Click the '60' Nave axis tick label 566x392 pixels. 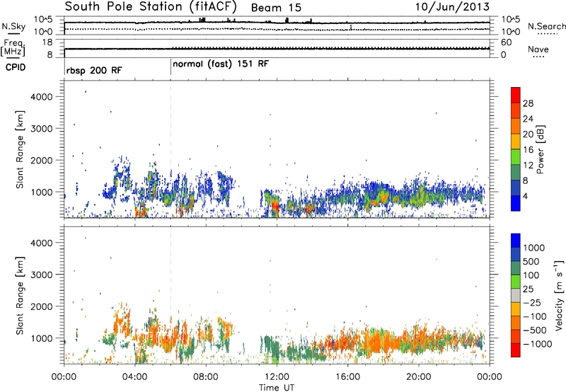pyautogui.click(x=507, y=42)
